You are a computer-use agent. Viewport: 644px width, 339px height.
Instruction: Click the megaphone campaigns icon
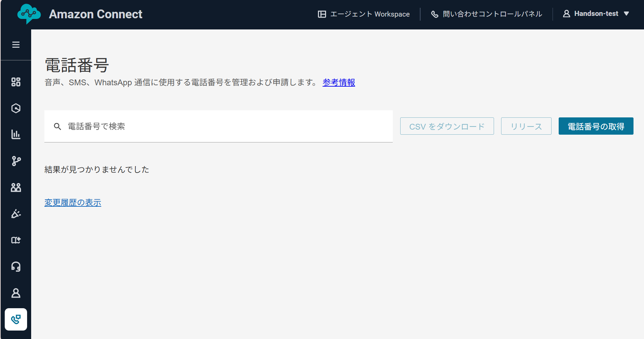(x=16, y=214)
